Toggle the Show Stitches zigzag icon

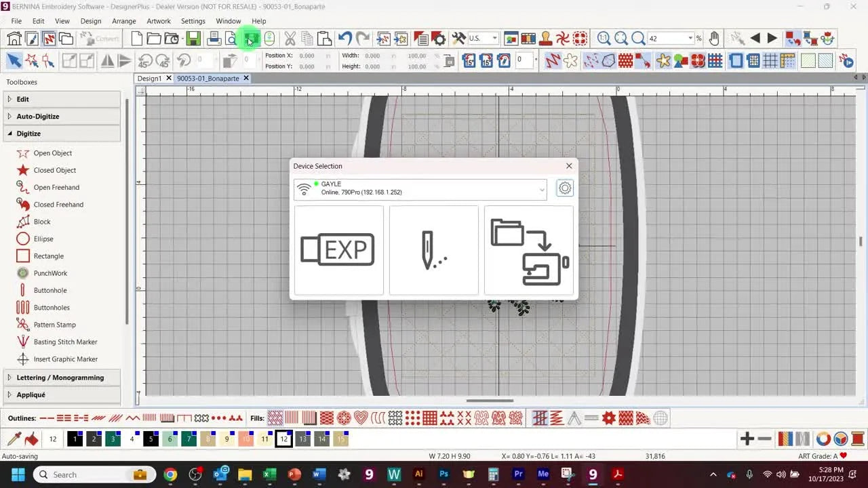(x=552, y=62)
